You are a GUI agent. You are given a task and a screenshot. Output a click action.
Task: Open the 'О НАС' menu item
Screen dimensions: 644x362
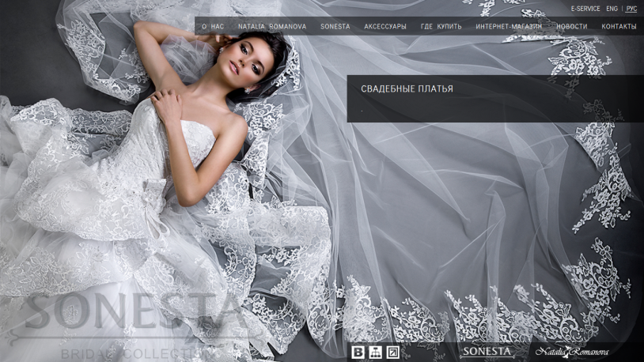click(x=213, y=27)
